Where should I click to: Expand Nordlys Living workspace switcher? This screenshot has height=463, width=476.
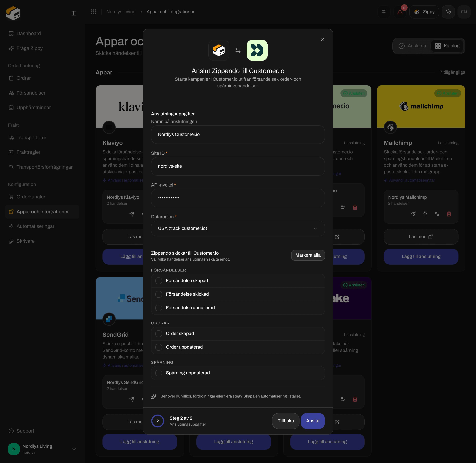pyautogui.click(x=42, y=449)
